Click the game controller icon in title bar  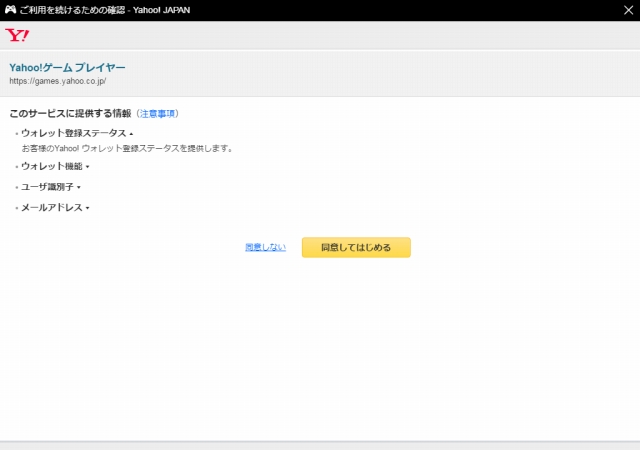tap(10, 9)
